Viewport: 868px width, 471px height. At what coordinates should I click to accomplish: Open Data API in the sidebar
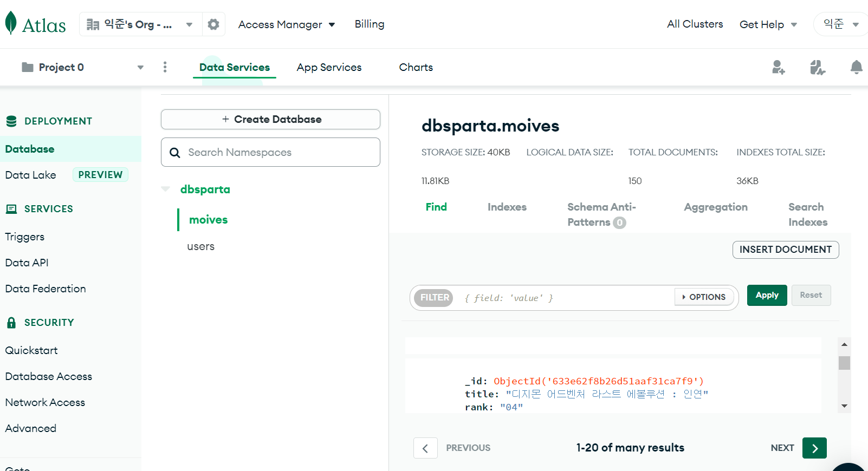point(27,263)
